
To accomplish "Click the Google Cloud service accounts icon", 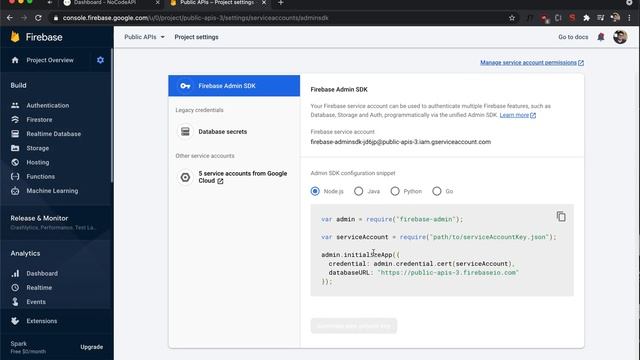I will click(185, 177).
